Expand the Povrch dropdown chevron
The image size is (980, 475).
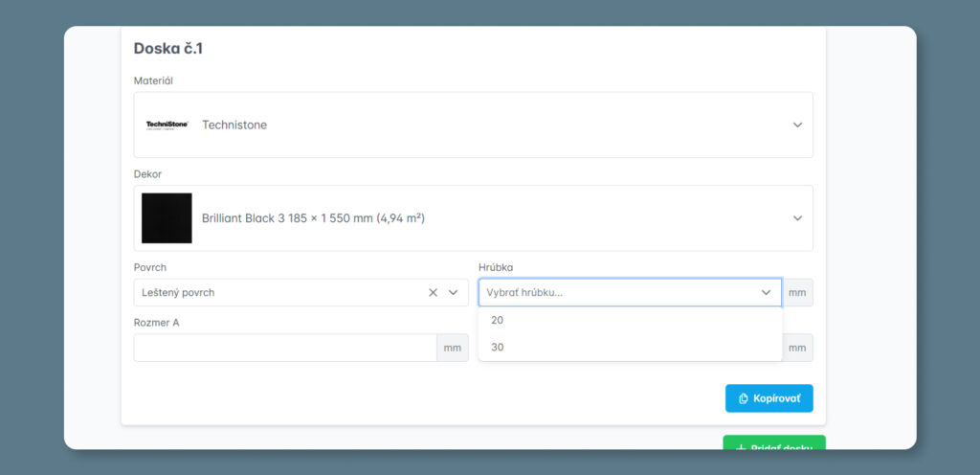(x=454, y=292)
